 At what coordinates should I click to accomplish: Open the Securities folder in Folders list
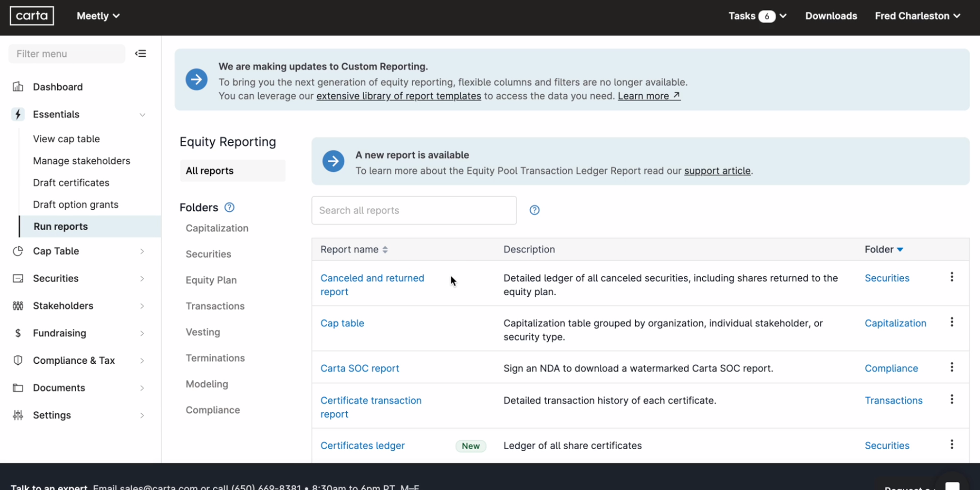coord(208,254)
